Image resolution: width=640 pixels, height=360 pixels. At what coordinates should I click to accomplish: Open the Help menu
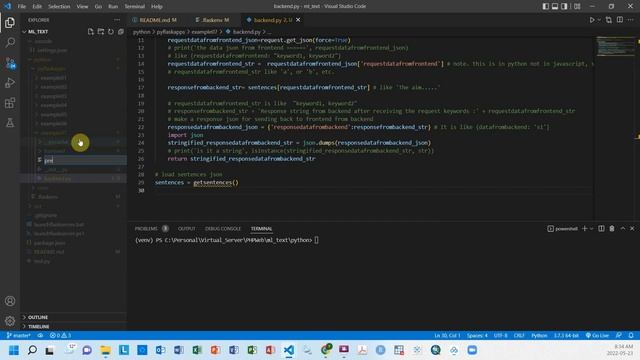tap(156, 6)
